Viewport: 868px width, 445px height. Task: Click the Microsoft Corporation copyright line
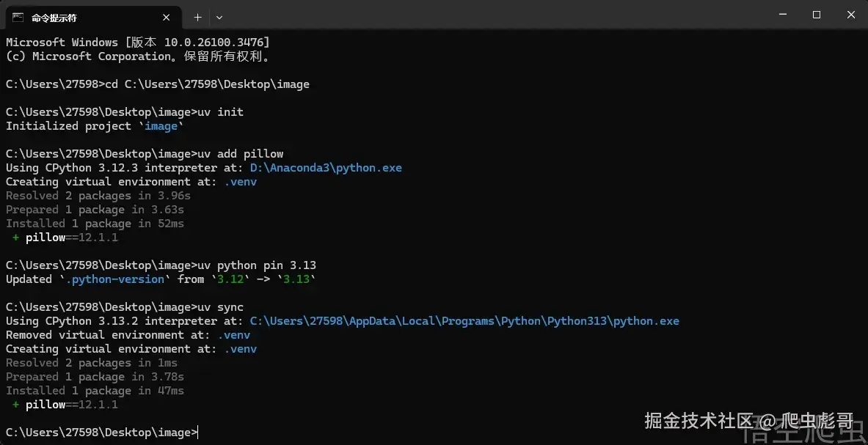coord(138,56)
